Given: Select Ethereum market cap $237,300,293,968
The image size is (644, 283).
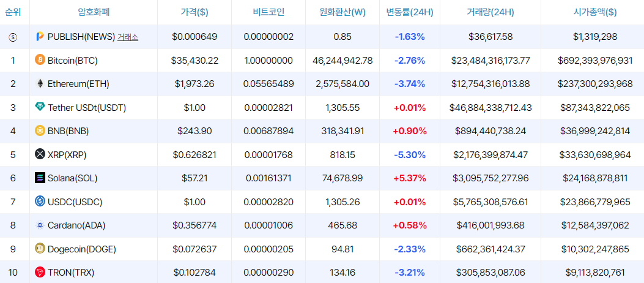Looking at the screenshot, I should click(594, 84).
